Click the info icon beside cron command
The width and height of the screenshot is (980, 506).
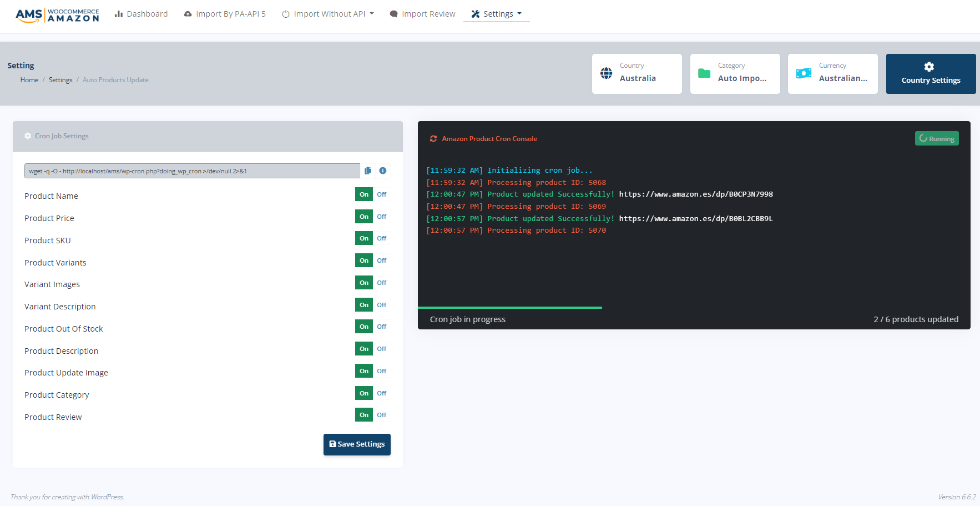(383, 171)
